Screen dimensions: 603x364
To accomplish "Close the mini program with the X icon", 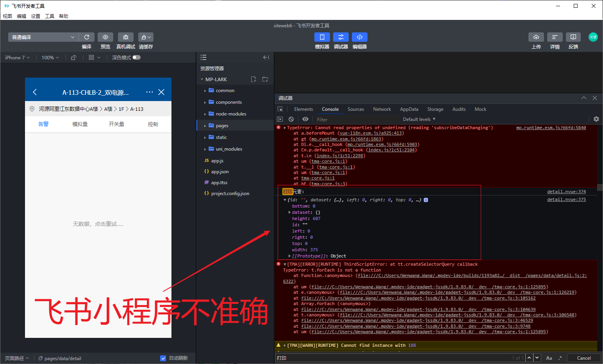I will pos(161,92).
